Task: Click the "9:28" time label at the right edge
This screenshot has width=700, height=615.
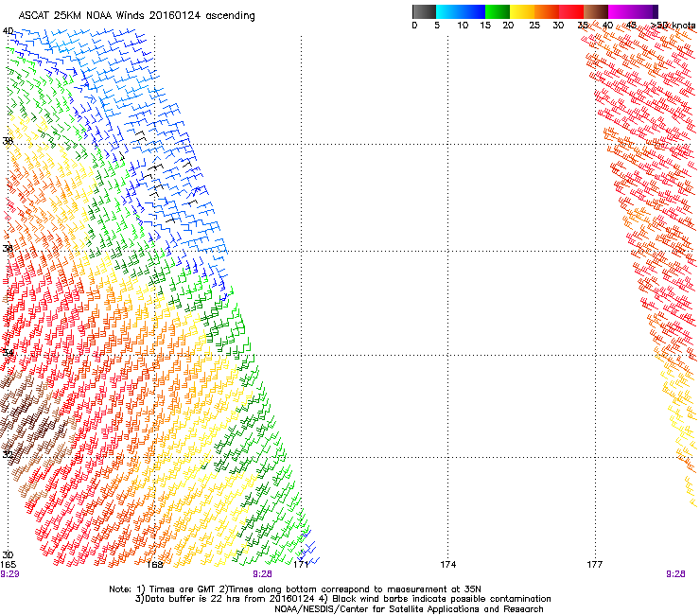Action: [675, 574]
